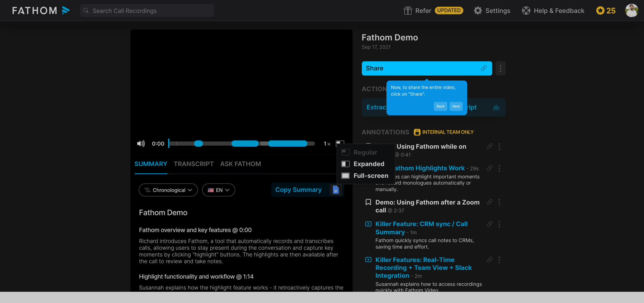Image resolution: width=644 pixels, height=303 pixels.
Task: Click the UPDATED badge
Action: click(449, 10)
